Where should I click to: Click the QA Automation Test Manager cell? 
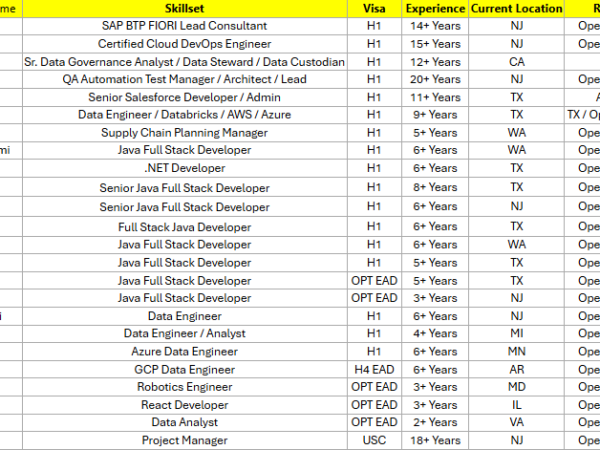[184, 80]
